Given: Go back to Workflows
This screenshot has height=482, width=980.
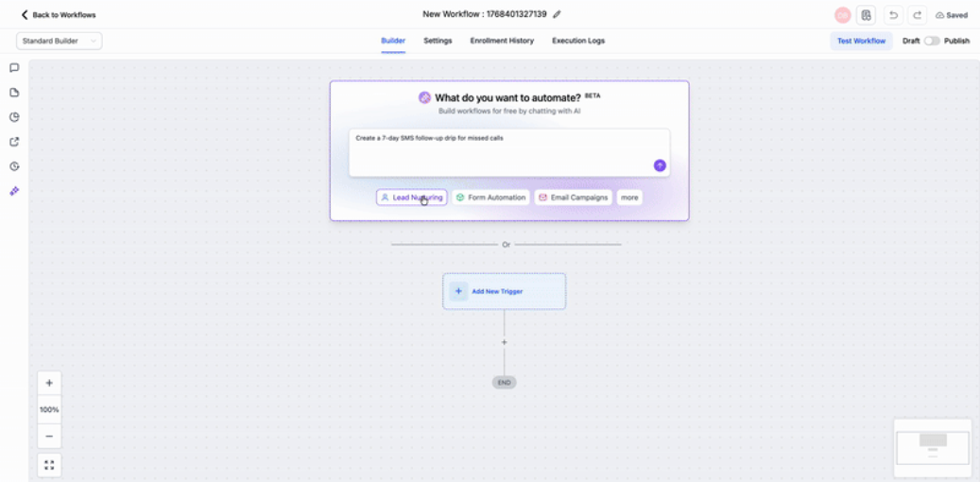Looking at the screenshot, I should (59, 14).
